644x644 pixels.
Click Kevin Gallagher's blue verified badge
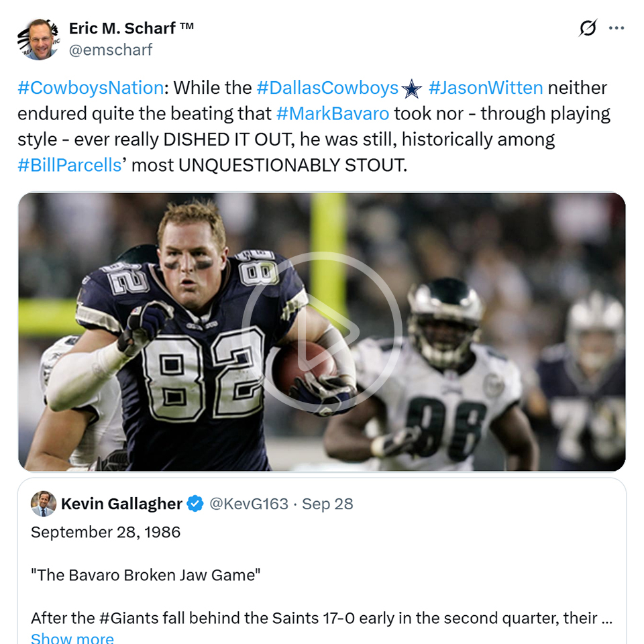(x=195, y=504)
